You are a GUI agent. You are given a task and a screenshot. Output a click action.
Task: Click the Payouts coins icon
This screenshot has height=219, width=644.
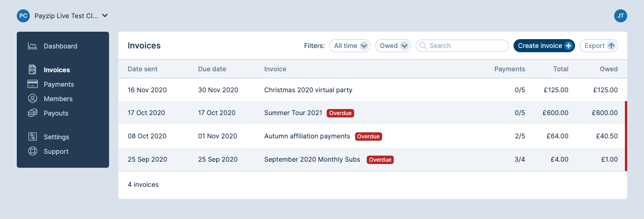pos(32,113)
